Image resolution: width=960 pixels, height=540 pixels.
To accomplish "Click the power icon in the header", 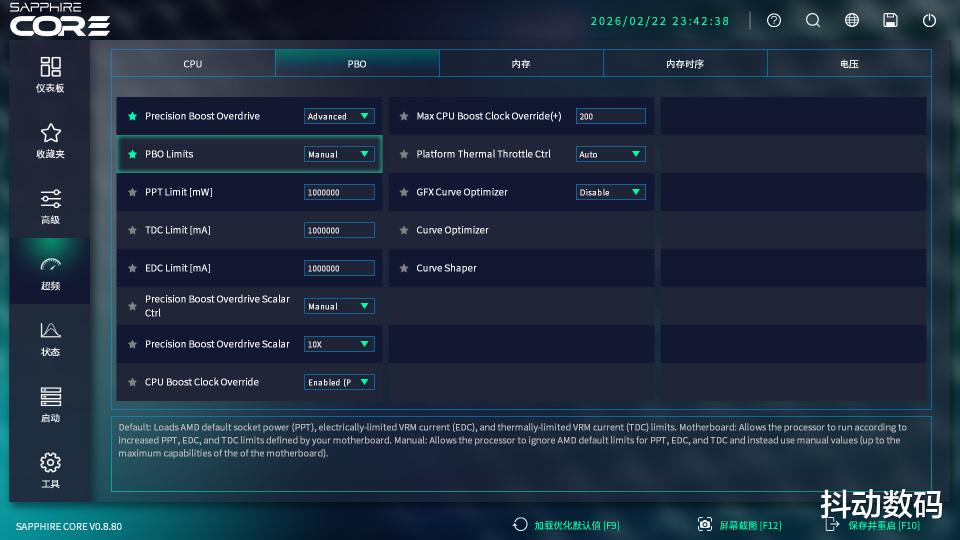I will 929,20.
